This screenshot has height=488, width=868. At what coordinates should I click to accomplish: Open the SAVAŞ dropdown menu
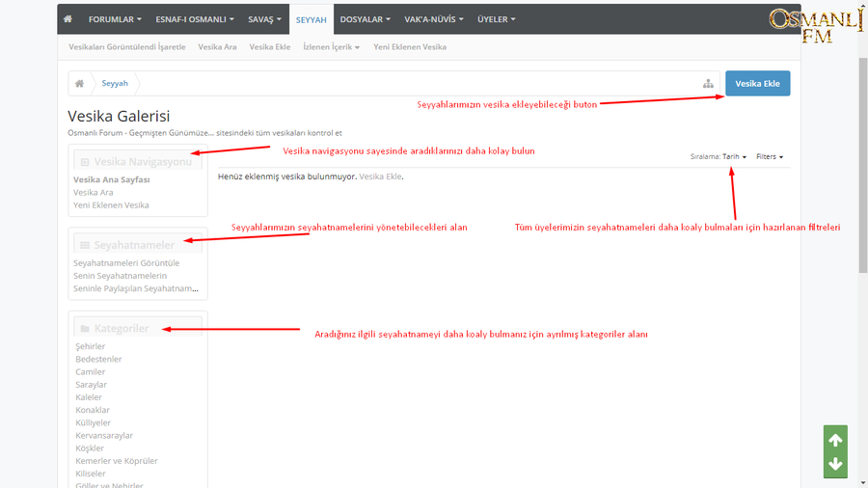click(264, 19)
